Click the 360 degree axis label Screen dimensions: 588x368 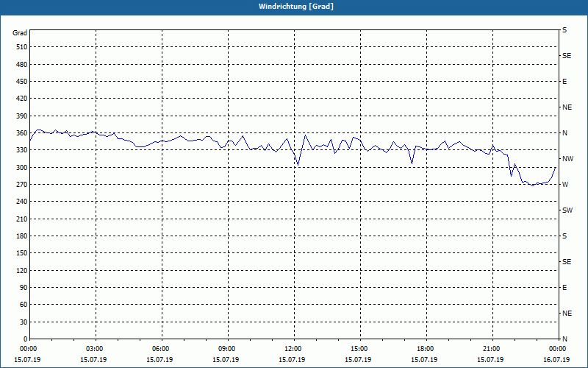coord(21,133)
